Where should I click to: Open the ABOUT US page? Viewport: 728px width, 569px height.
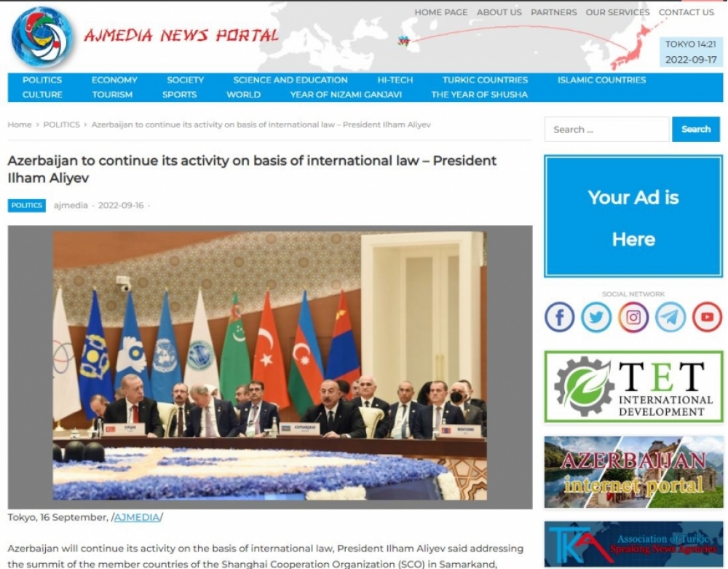tap(499, 12)
